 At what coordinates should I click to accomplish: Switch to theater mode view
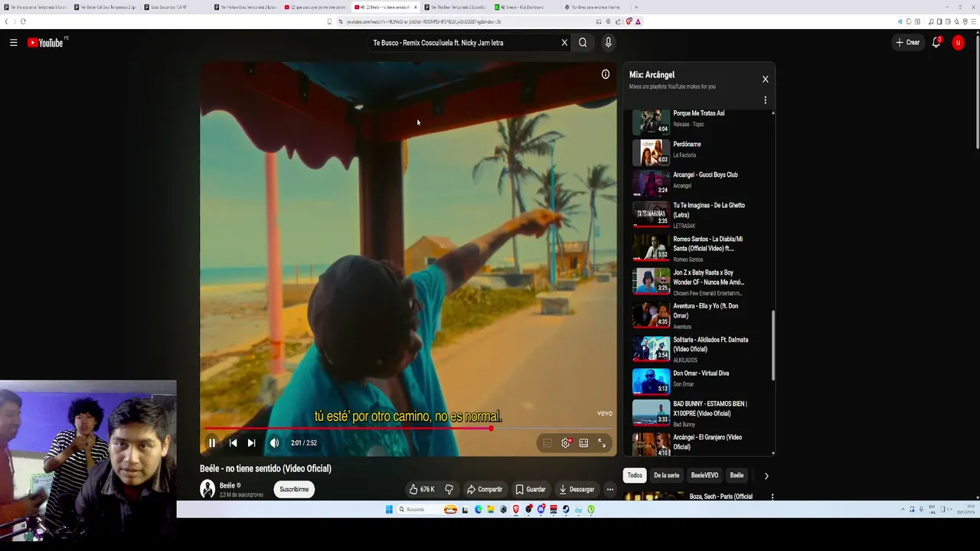583,443
